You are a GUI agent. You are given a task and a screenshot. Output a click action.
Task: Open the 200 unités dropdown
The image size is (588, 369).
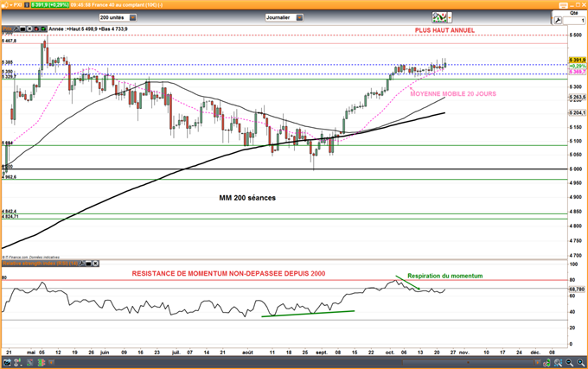[x=118, y=17]
